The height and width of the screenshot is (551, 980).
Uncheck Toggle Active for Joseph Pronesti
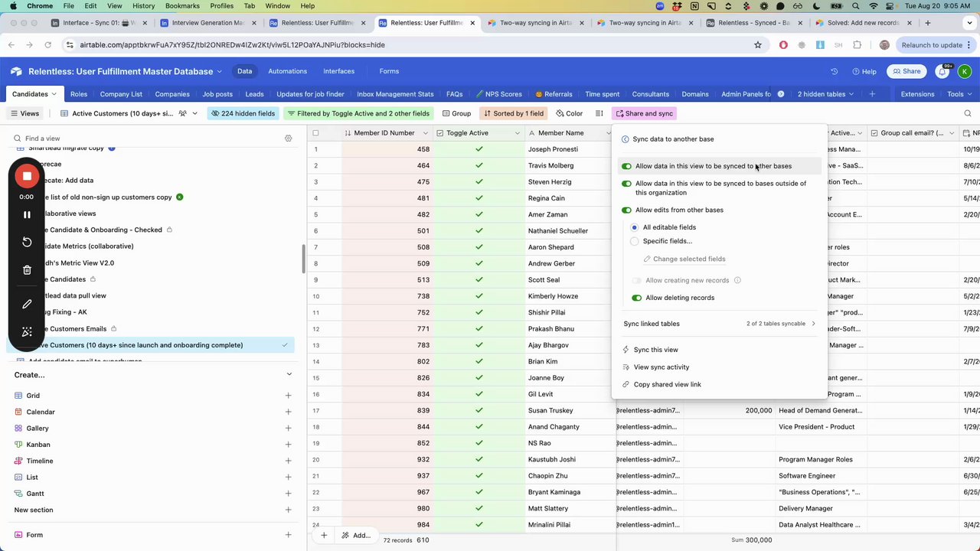click(x=479, y=149)
